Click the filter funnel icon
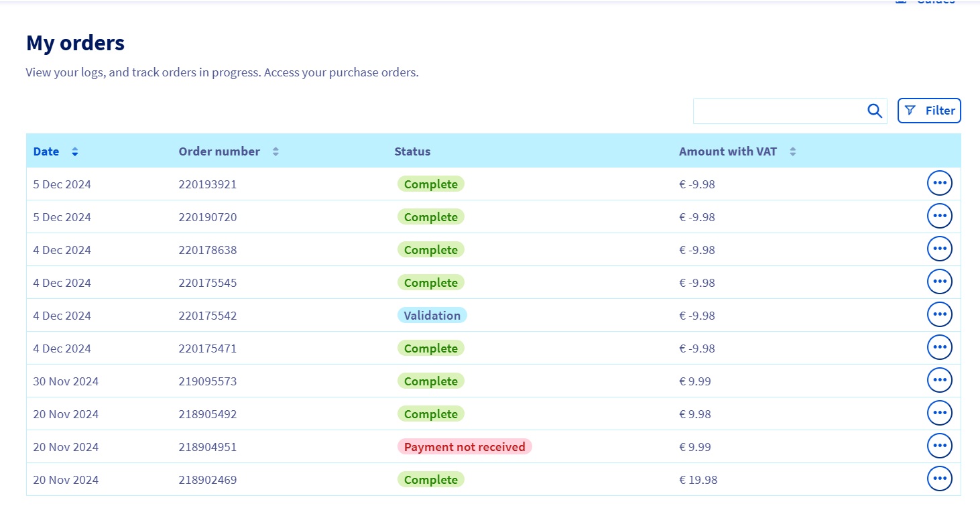The image size is (980, 508). pyautogui.click(x=910, y=110)
